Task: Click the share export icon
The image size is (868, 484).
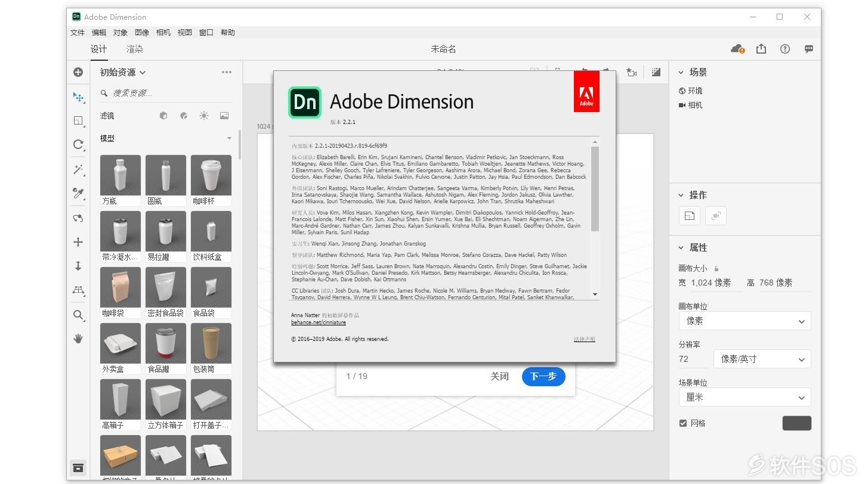Action: (761, 49)
